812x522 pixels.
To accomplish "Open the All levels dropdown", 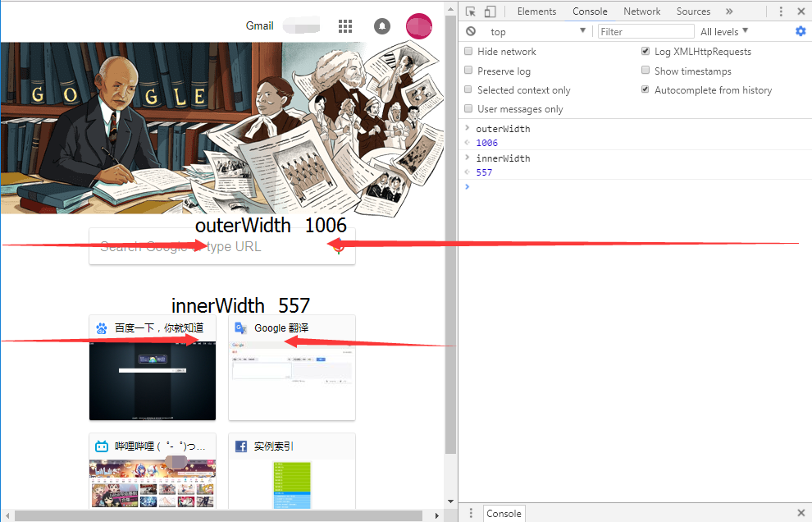I will pos(724,32).
